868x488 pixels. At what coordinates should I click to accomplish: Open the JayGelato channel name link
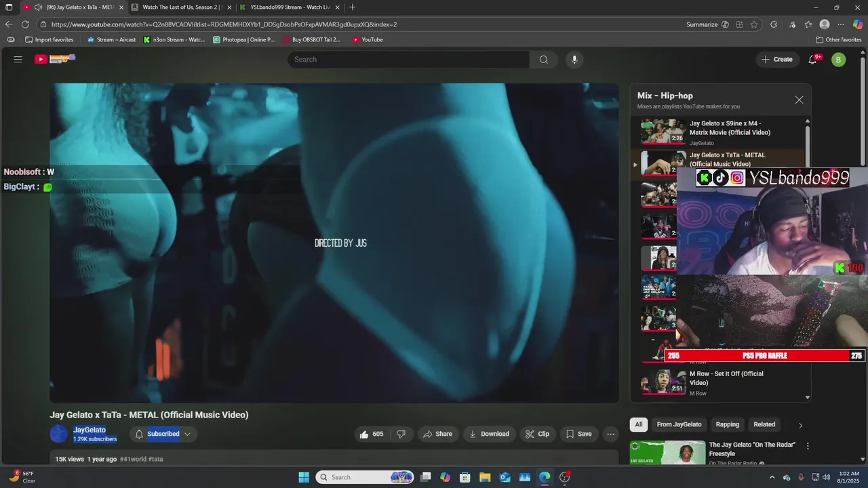tap(90, 430)
